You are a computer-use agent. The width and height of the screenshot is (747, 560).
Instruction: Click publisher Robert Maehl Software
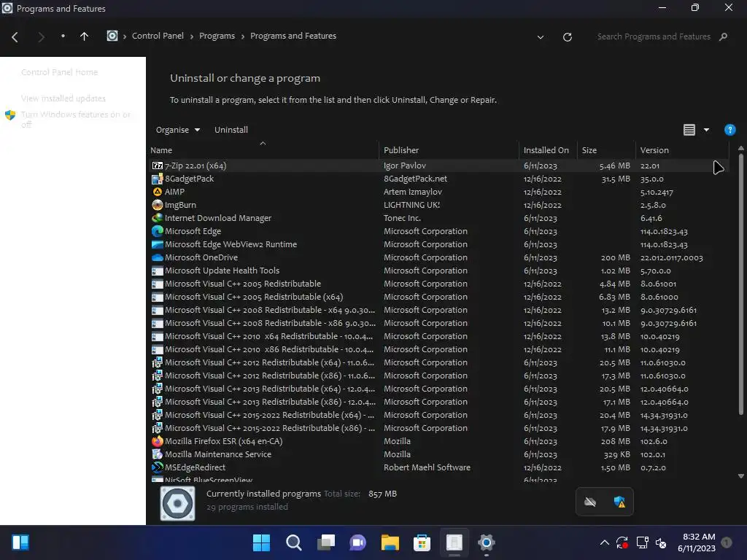(x=427, y=467)
